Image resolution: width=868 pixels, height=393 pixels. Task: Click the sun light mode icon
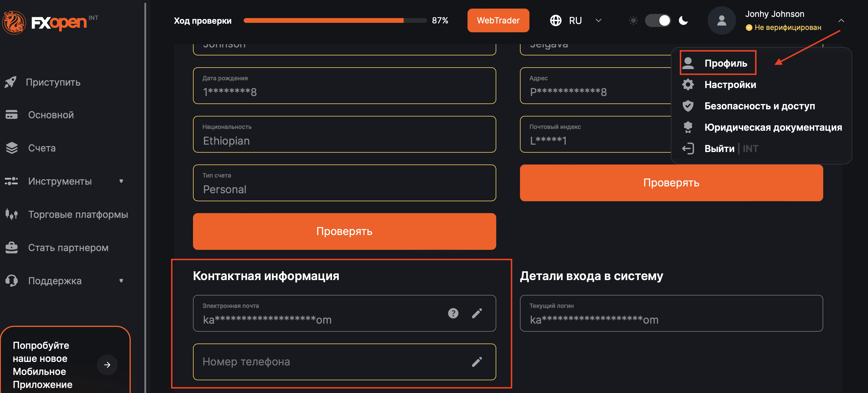pyautogui.click(x=633, y=20)
